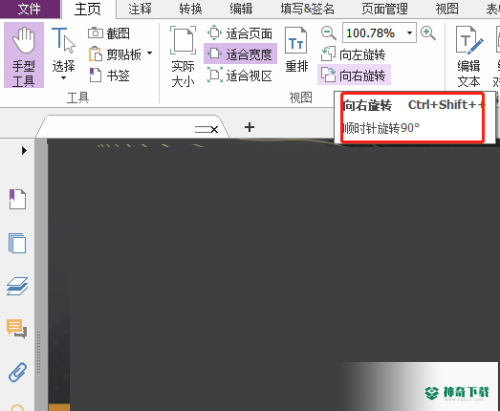
Task: Select the Hand tool (手型工具)
Action: click(x=24, y=55)
